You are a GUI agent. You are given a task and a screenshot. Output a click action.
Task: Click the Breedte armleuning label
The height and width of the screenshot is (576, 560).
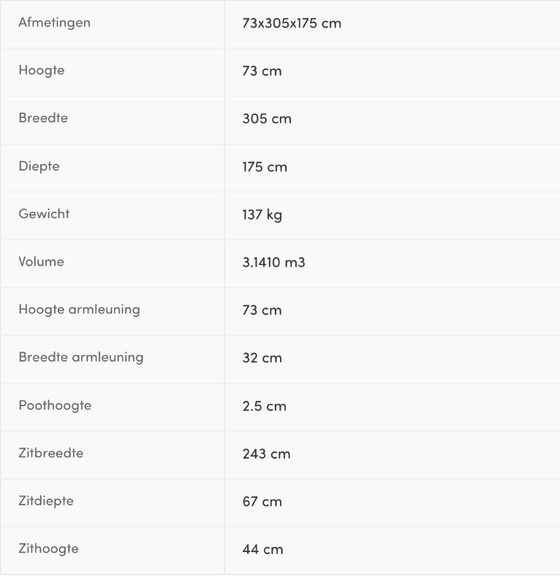pos(81,357)
